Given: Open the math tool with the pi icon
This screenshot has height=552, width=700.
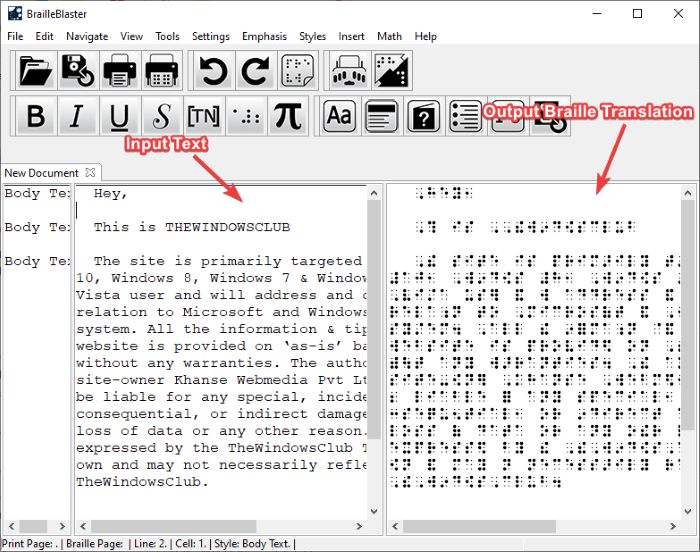Looking at the screenshot, I should pyautogui.click(x=288, y=116).
